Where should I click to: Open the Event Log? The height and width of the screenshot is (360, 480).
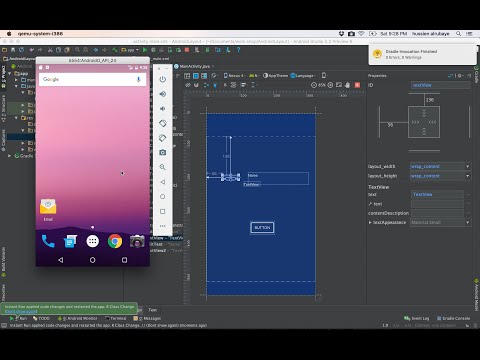click(417, 318)
